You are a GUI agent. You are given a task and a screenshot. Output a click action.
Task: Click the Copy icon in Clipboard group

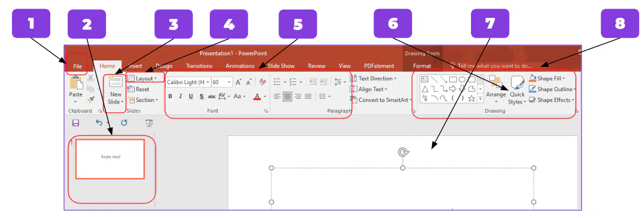click(91, 89)
